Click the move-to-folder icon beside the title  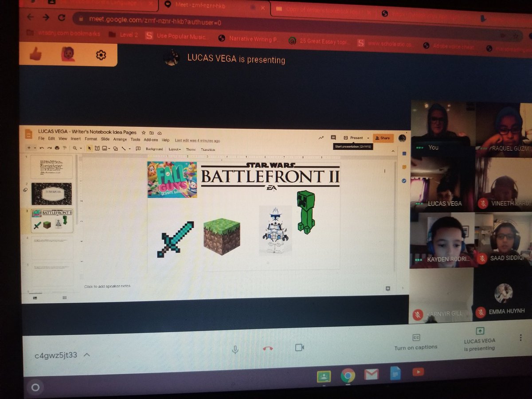[151, 133]
